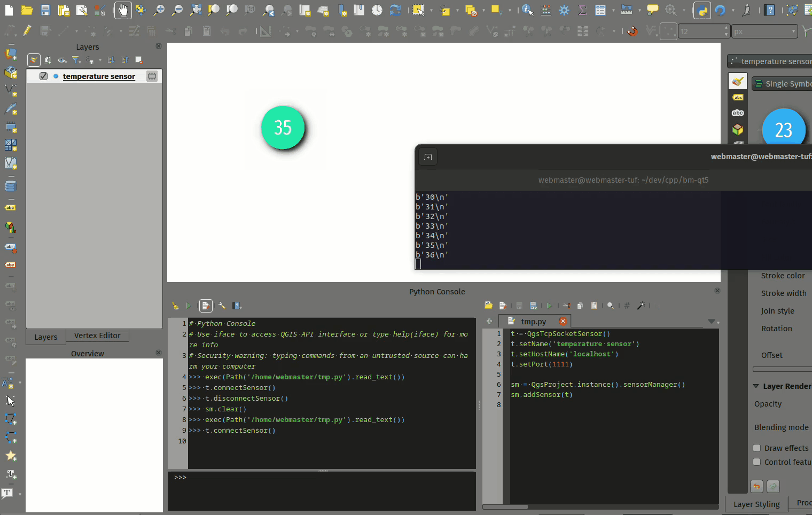Select the Pan Map hand tool
812x515 pixels.
pos(123,10)
